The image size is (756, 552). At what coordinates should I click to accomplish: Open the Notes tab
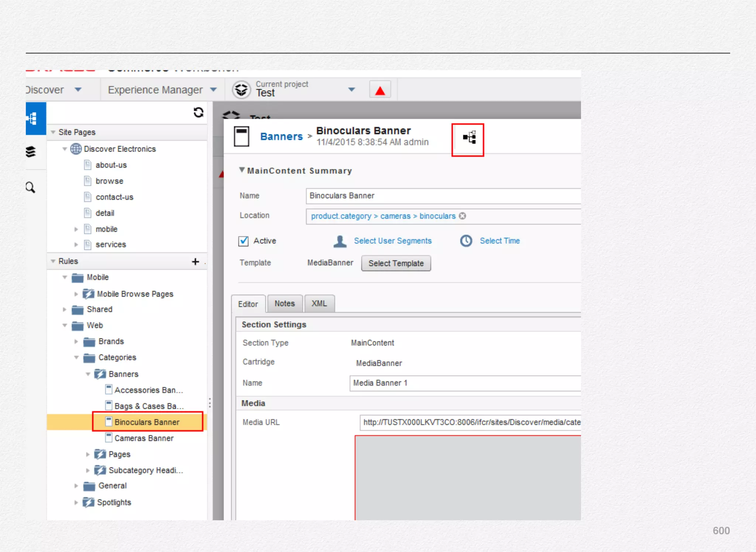[285, 304]
